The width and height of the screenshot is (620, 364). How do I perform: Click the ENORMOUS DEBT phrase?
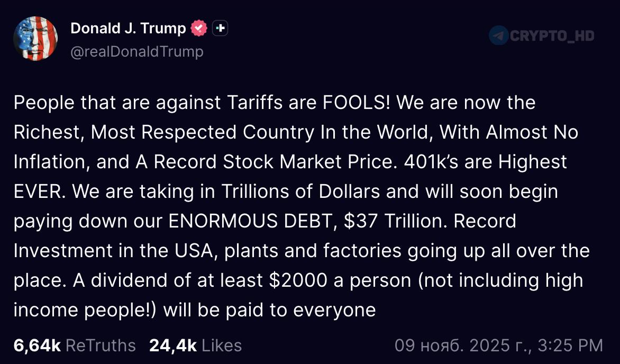pos(251,221)
